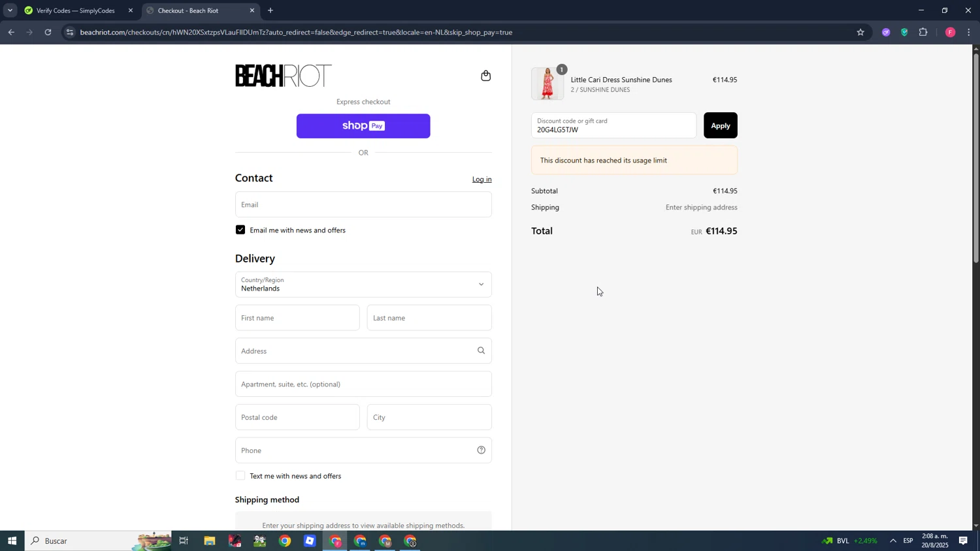Viewport: 980px width, 551px height.
Task: Click the site information icon in address bar
Action: (x=70, y=32)
